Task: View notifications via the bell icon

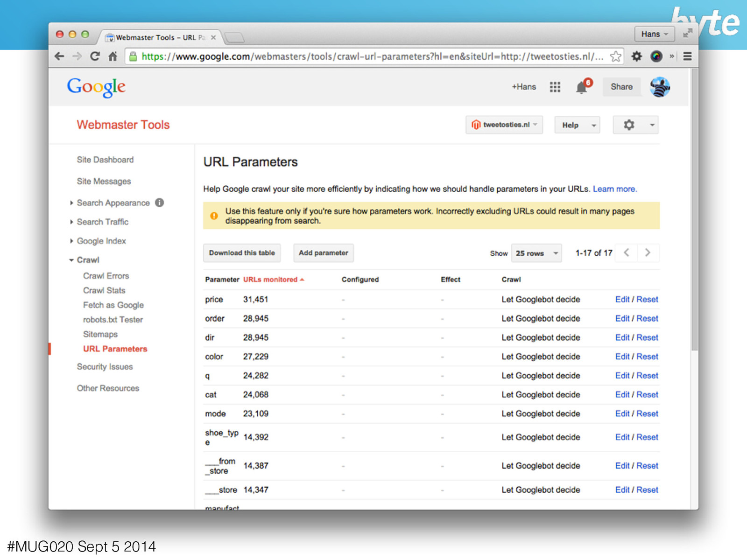Action: coord(582,87)
